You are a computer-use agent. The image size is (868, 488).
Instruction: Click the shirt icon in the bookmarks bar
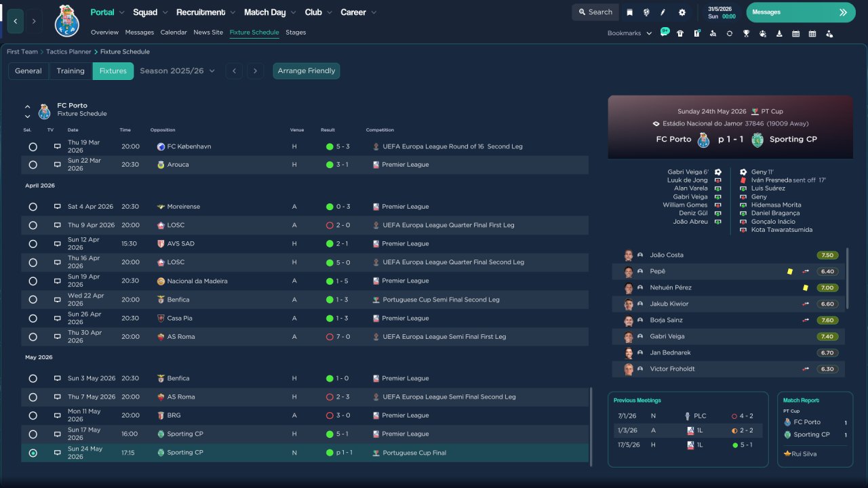pos(680,33)
